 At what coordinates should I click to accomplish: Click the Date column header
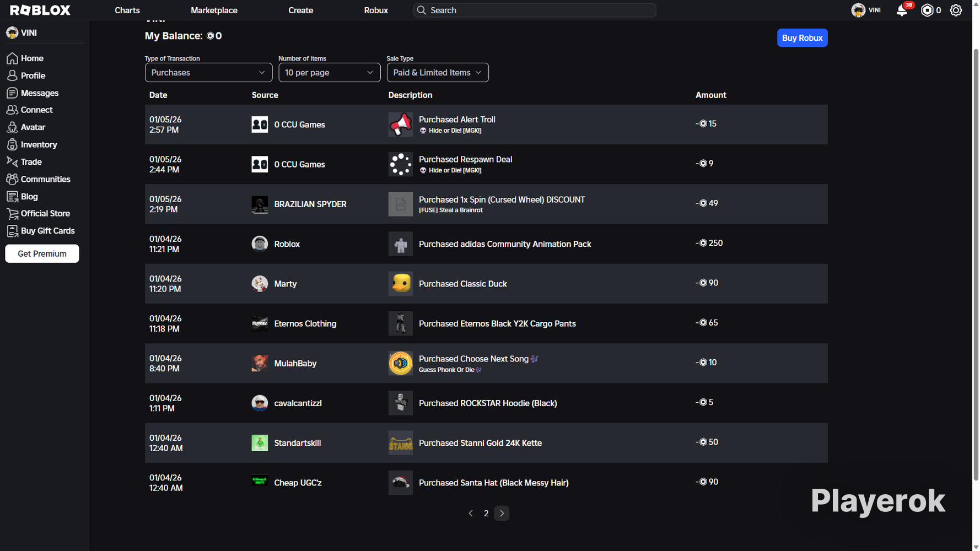click(x=158, y=95)
